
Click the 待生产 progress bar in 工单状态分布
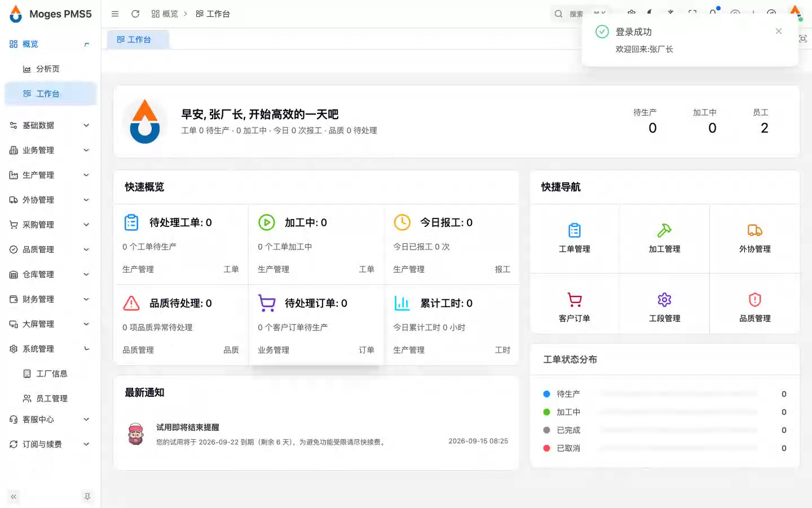(x=679, y=394)
